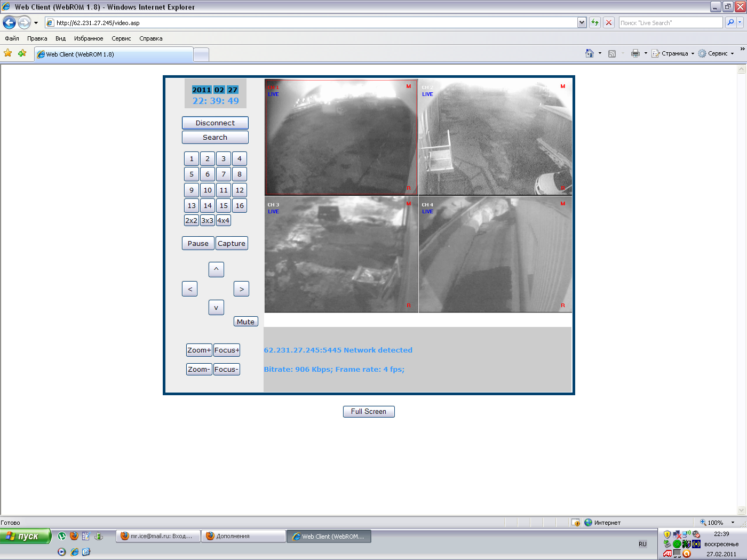
Task: Click the Full Screen button
Action: 369,412
